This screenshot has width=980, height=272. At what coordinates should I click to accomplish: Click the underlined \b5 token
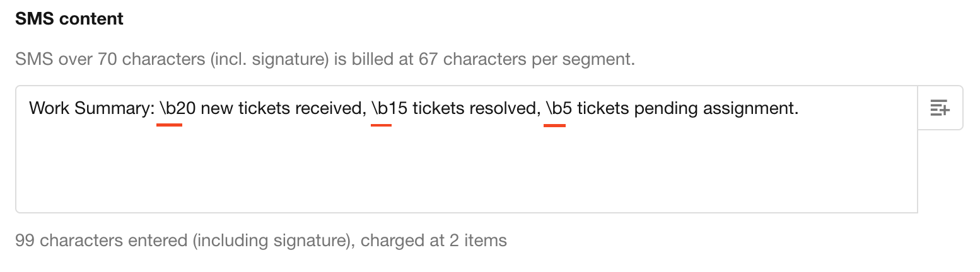click(x=554, y=109)
